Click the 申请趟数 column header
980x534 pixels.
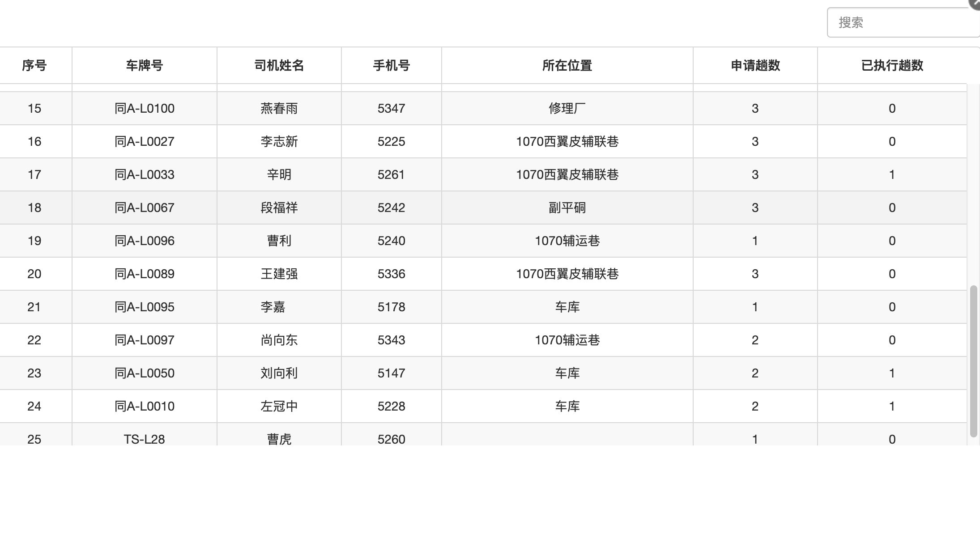coord(755,66)
